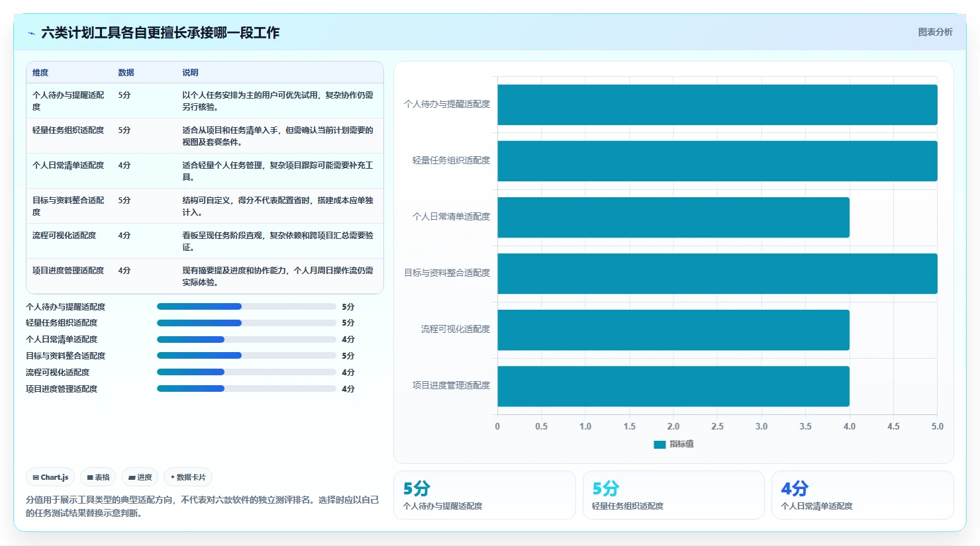Click the chart bar for 流程可视化适配度
This screenshot has width=980, height=546.
(673, 330)
